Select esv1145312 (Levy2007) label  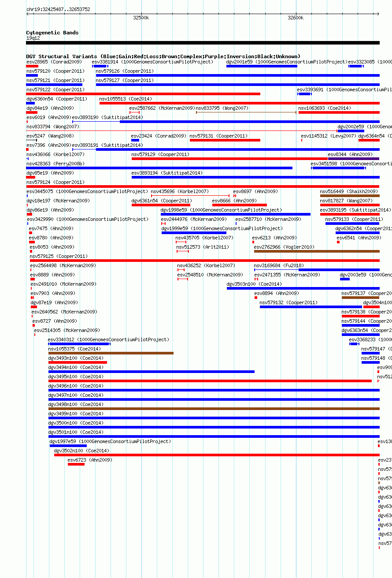tap(329, 136)
